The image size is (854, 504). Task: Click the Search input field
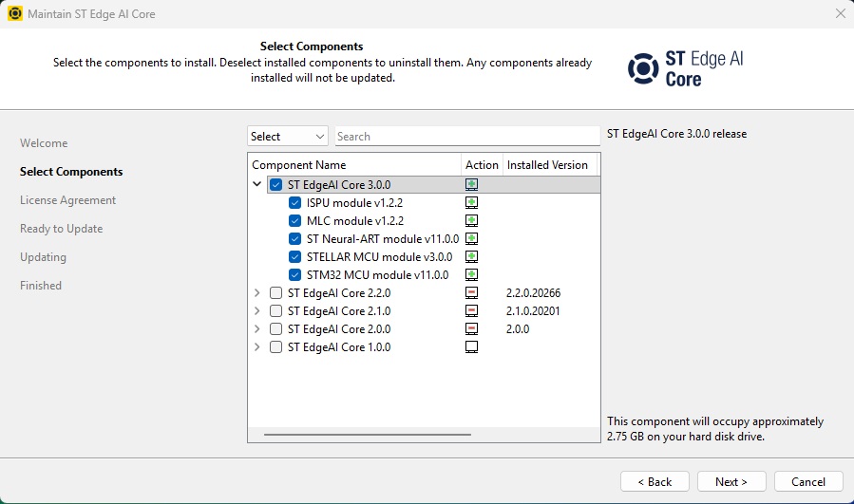[467, 136]
